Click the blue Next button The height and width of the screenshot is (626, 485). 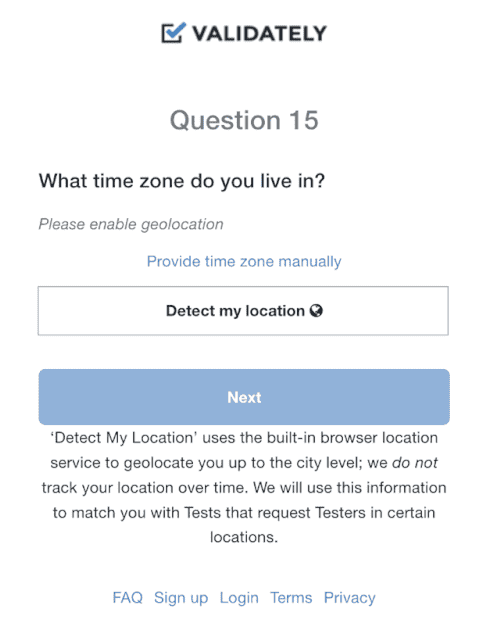coord(244,397)
